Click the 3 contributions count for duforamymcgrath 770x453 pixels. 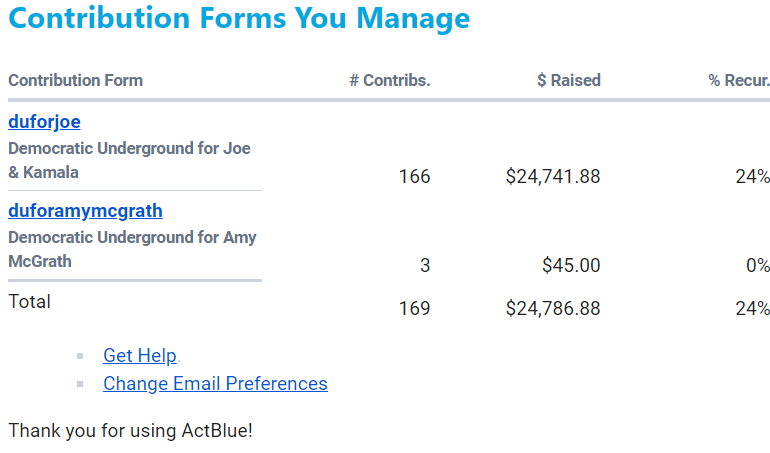coord(425,266)
